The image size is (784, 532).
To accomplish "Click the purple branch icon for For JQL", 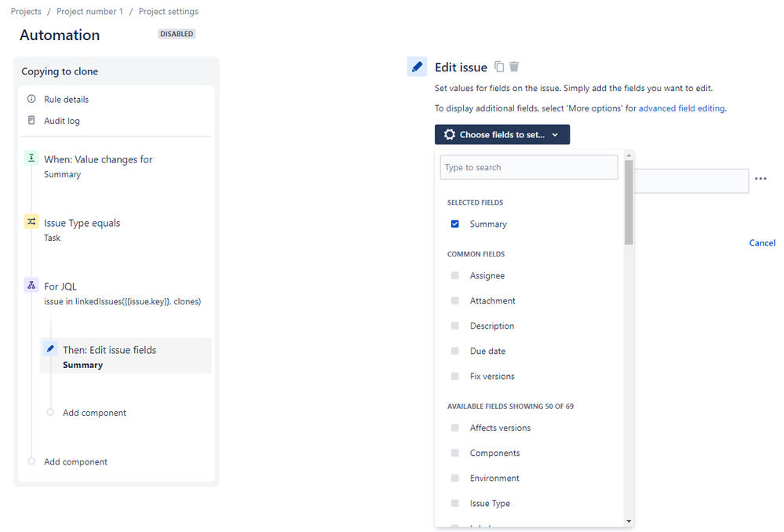I will pos(31,285).
